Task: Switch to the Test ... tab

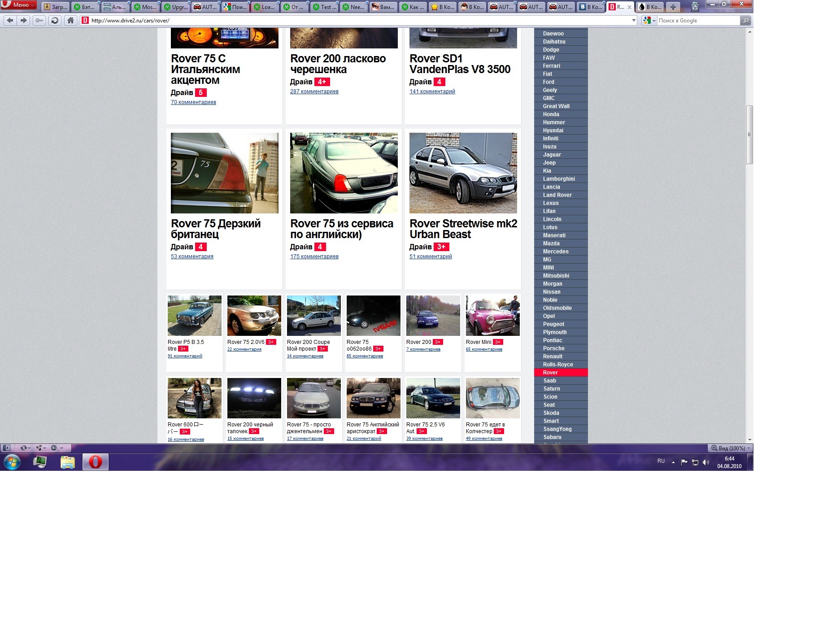Action: 324,7
